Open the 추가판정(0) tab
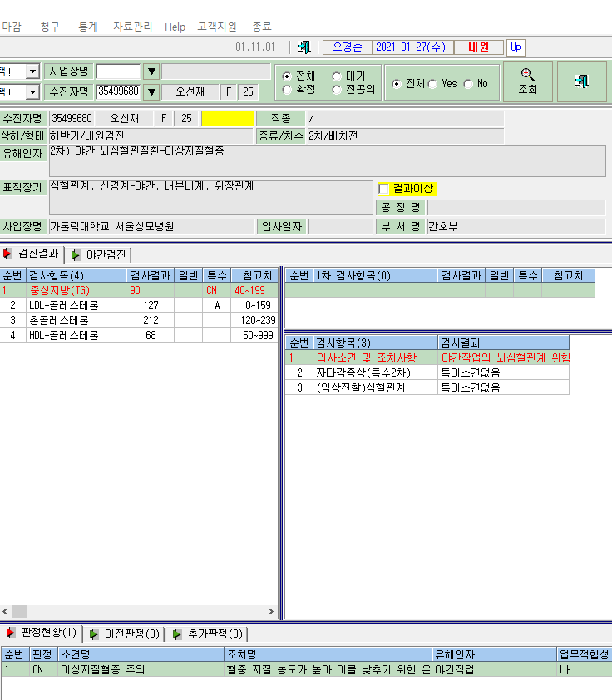 (209, 633)
